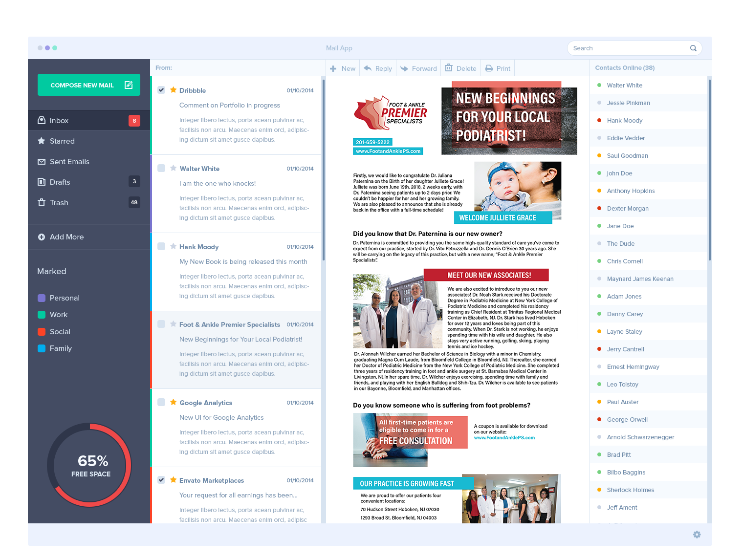Click the Forward arrow icon

(404, 68)
